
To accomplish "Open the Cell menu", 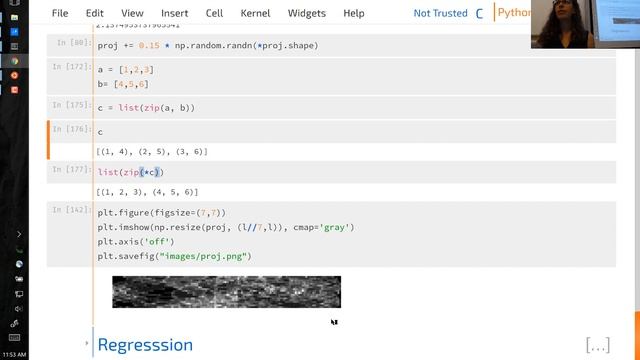I will point(214,13).
